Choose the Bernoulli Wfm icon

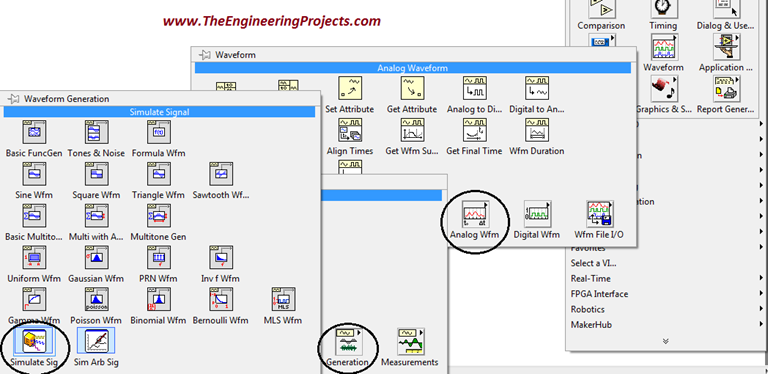(x=221, y=299)
